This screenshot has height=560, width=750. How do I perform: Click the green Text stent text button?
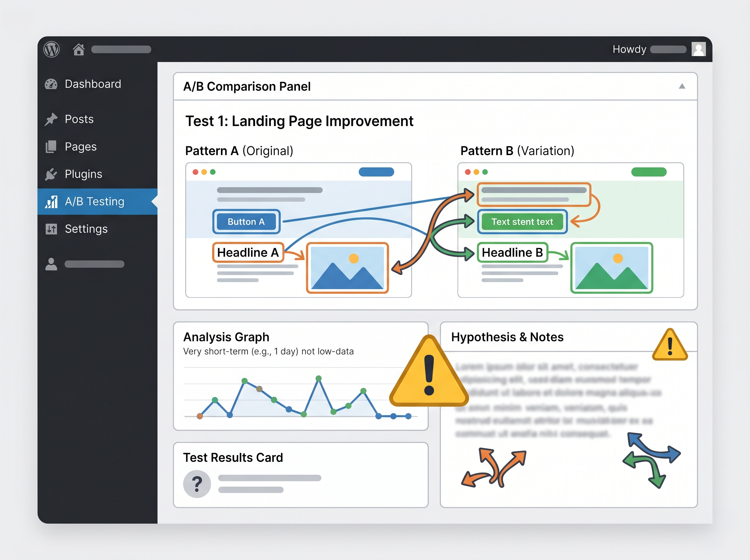pyautogui.click(x=522, y=222)
